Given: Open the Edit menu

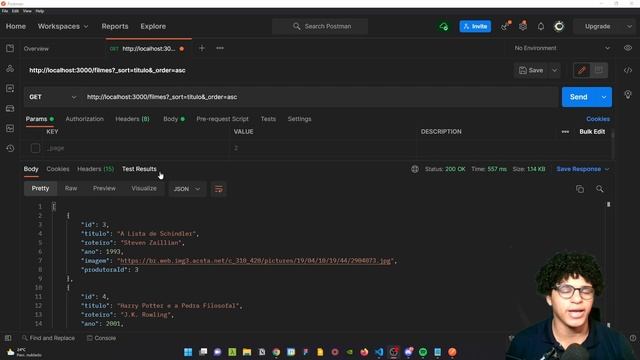Looking at the screenshot, I should (x=16, y=11).
